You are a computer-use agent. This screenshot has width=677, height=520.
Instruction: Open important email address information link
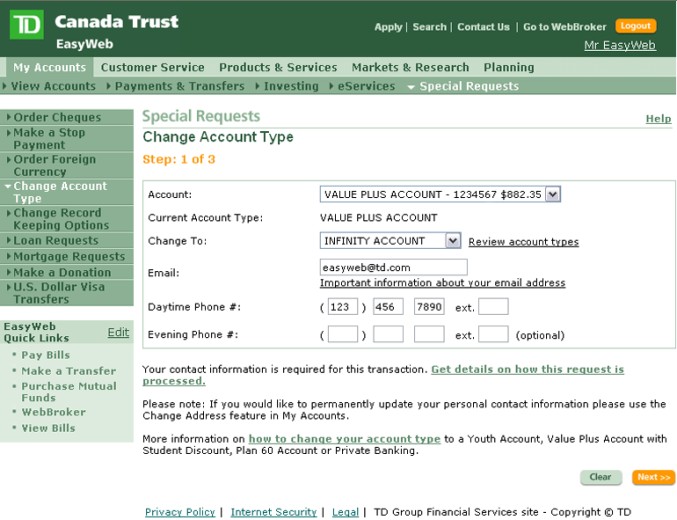[443, 283]
